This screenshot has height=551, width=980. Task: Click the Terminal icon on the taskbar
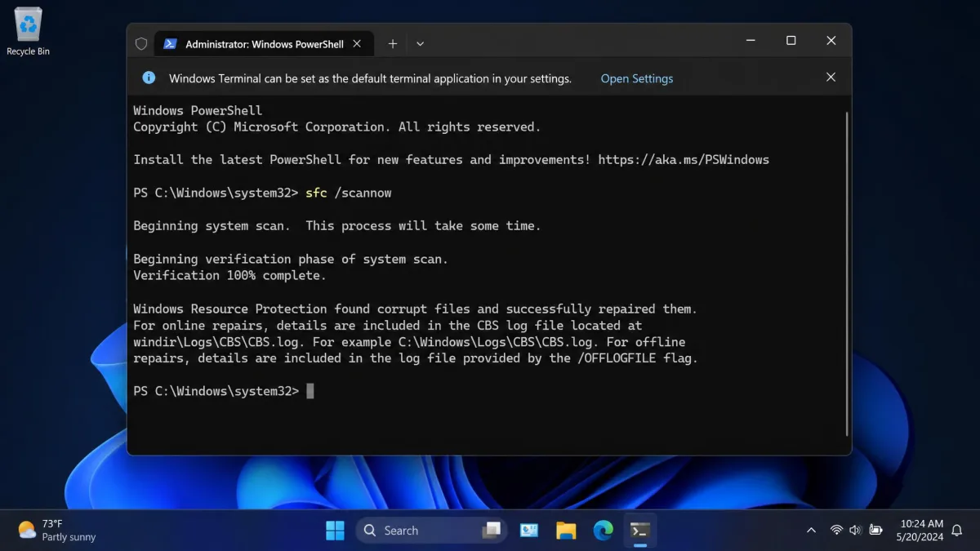click(x=640, y=531)
